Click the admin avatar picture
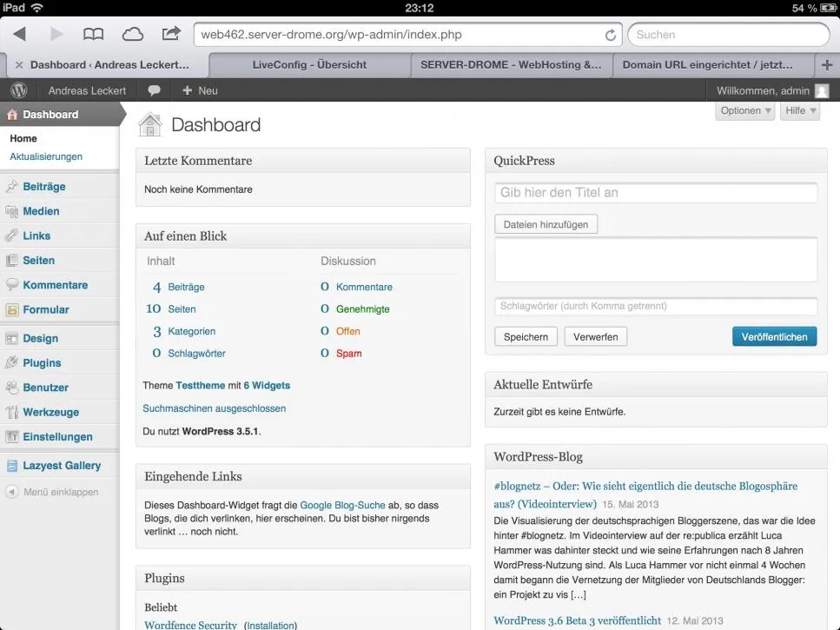The height and width of the screenshot is (630, 840). pos(822,90)
